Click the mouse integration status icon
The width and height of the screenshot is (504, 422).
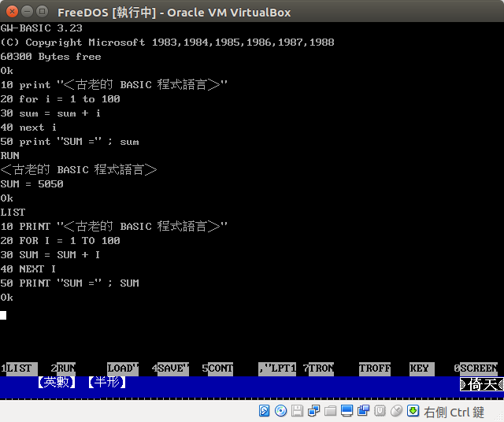coord(396,411)
